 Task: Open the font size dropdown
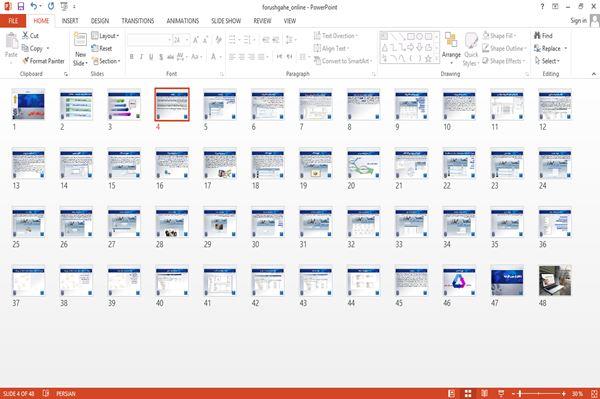[x=187, y=40]
